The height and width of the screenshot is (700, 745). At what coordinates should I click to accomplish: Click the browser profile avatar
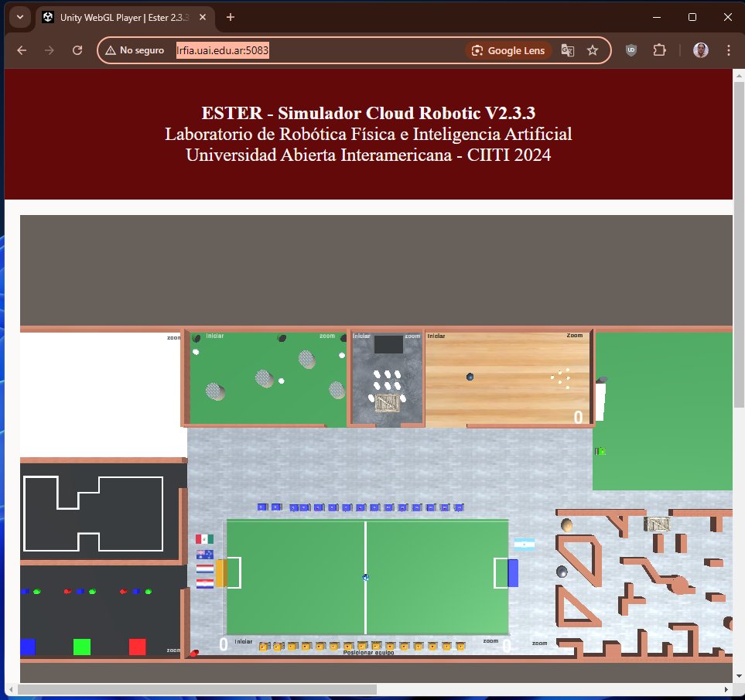pos(700,50)
